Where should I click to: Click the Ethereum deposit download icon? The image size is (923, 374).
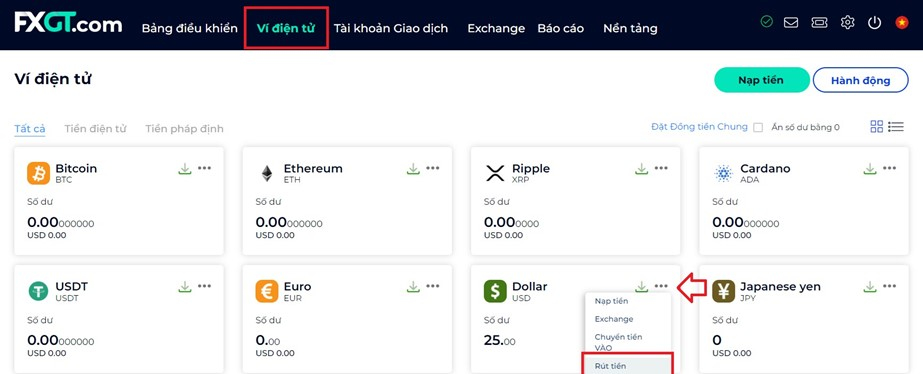(x=413, y=169)
